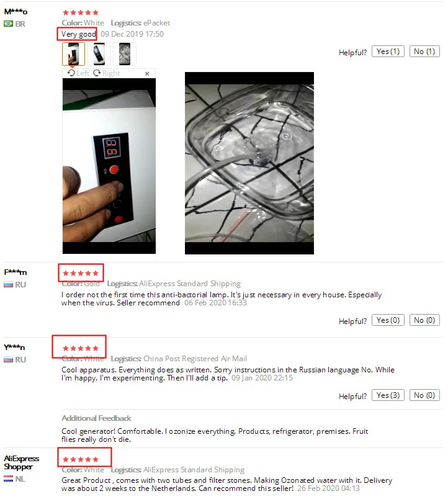Screen dimensions: 448x499
Task: View the third review photo thumbnail
Action: point(124,54)
